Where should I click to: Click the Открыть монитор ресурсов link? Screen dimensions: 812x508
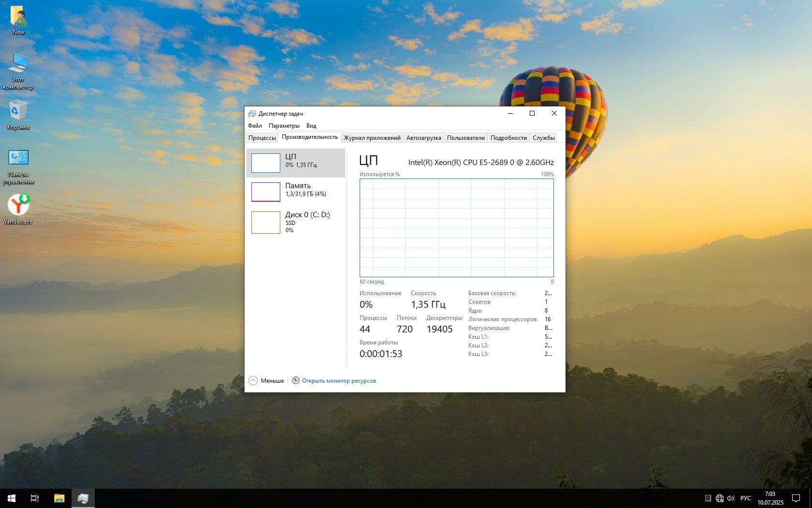tap(339, 381)
